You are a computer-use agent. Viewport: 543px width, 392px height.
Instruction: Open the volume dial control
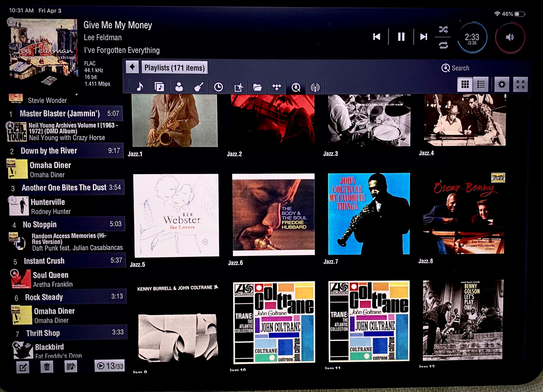click(510, 37)
